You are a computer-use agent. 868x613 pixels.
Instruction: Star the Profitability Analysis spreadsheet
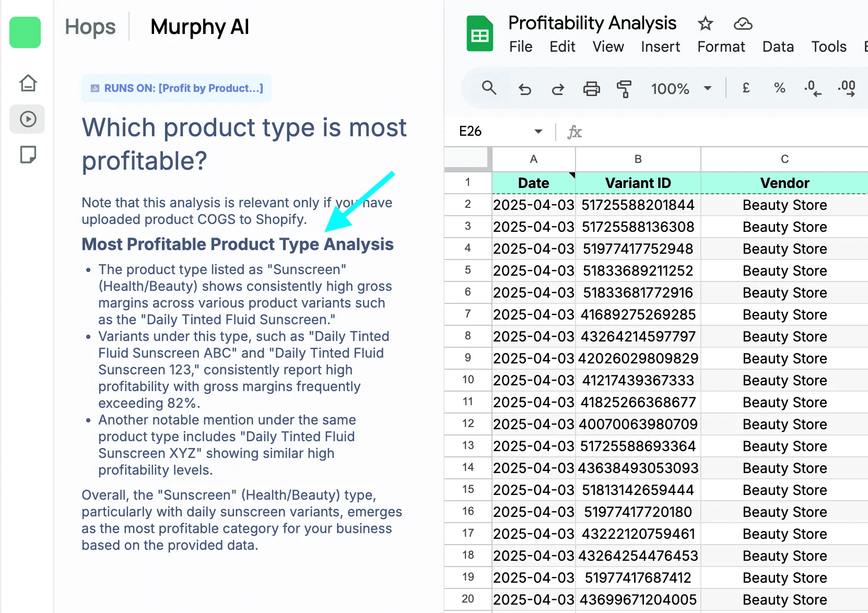click(705, 23)
